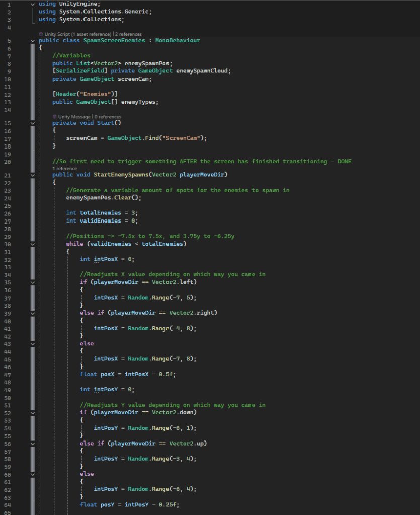Click the Unity icon beside 'Unity Message'

pyautogui.click(x=54, y=117)
